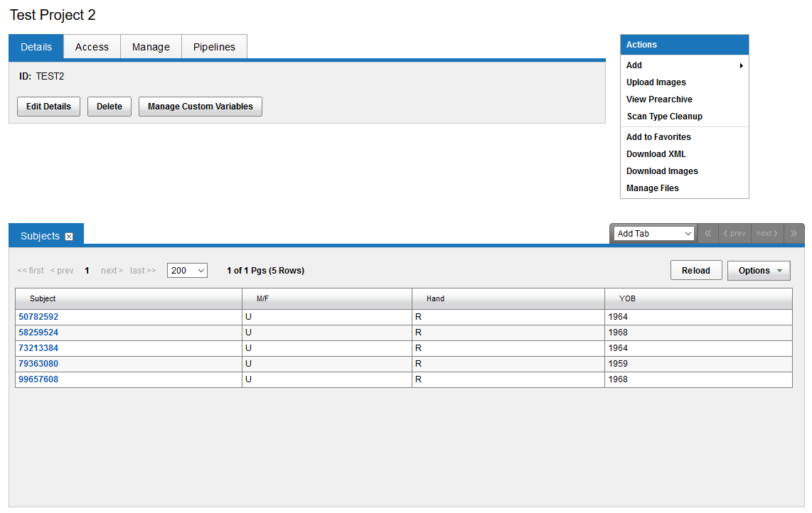
Task: Close the Subjects tab with x icon
Action: (x=69, y=237)
